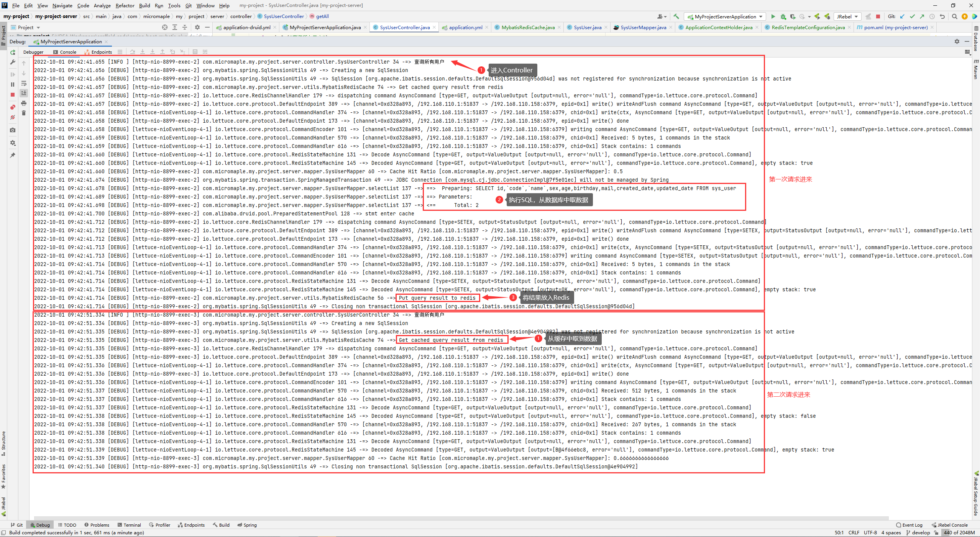The image size is (980, 537).
Task: Toggle read-only lock icon in status bar
Action: [x=936, y=532]
